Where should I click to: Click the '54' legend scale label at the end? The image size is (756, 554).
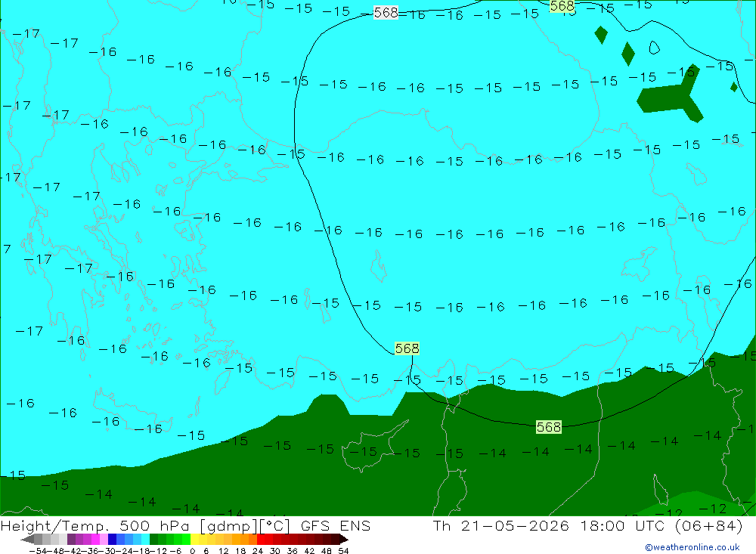tap(343, 551)
